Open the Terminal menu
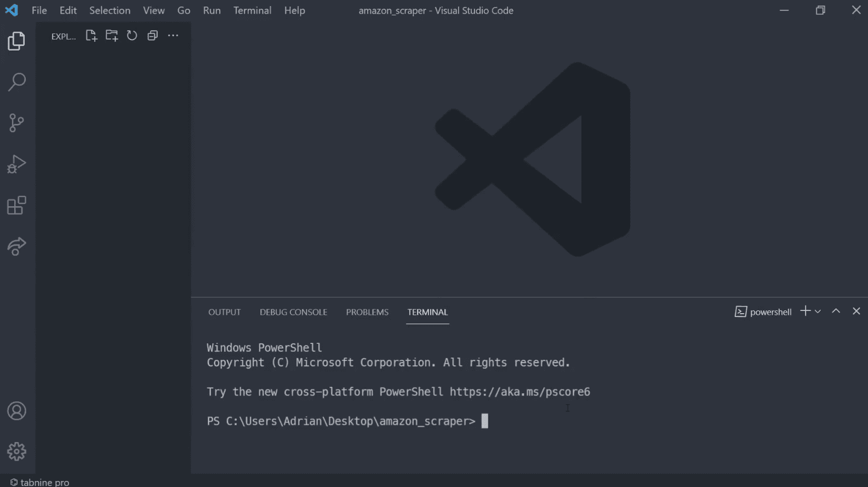This screenshot has width=868, height=487. pyautogui.click(x=252, y=10)
